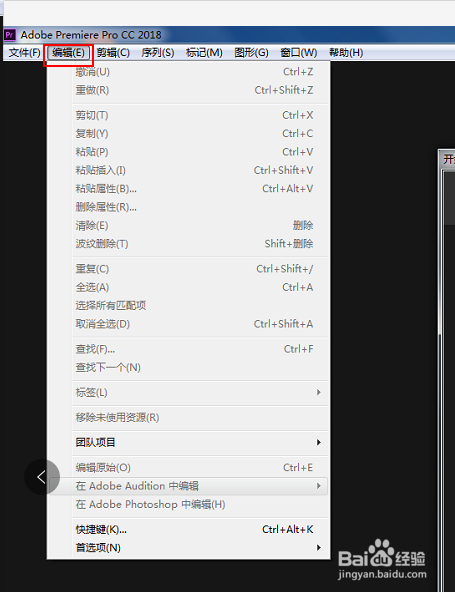Screen dimensions: 455x592
Task: Choose 移除未使用资源(R) entry
Action: click(189, 418)
